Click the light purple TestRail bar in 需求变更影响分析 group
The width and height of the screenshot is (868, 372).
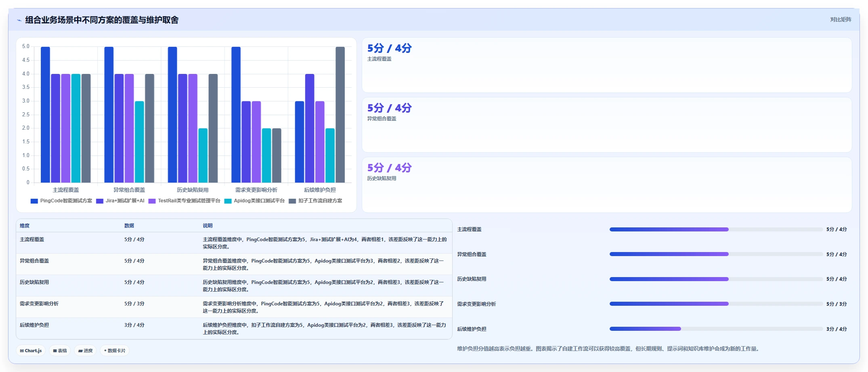pyautogui.click(x=256, y=142)
